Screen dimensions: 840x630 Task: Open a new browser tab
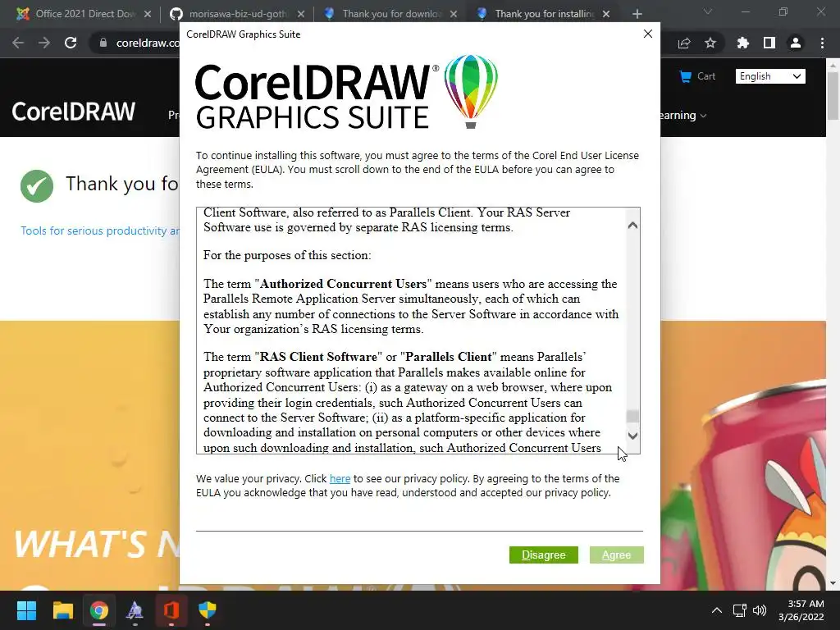(x=637, y=14)
